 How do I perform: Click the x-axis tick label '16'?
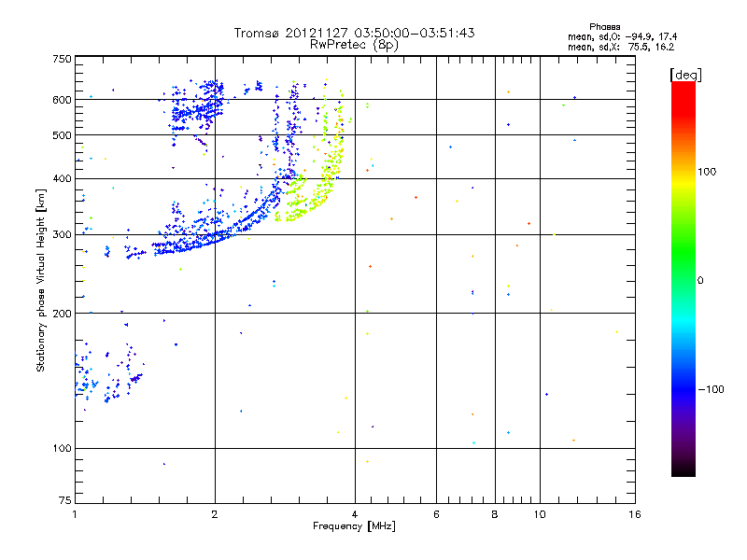coord(635,514)
